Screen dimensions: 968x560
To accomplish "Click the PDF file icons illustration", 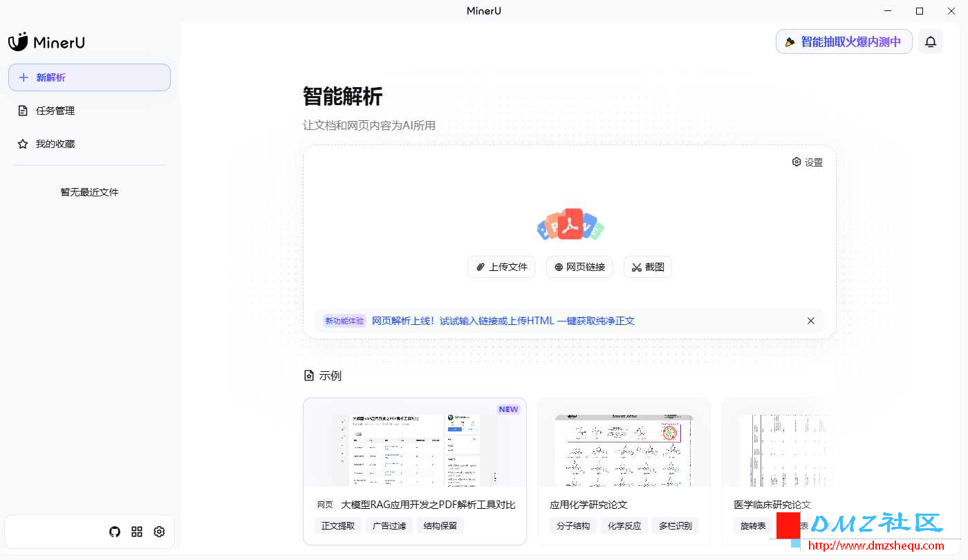I will pos(570,225).
